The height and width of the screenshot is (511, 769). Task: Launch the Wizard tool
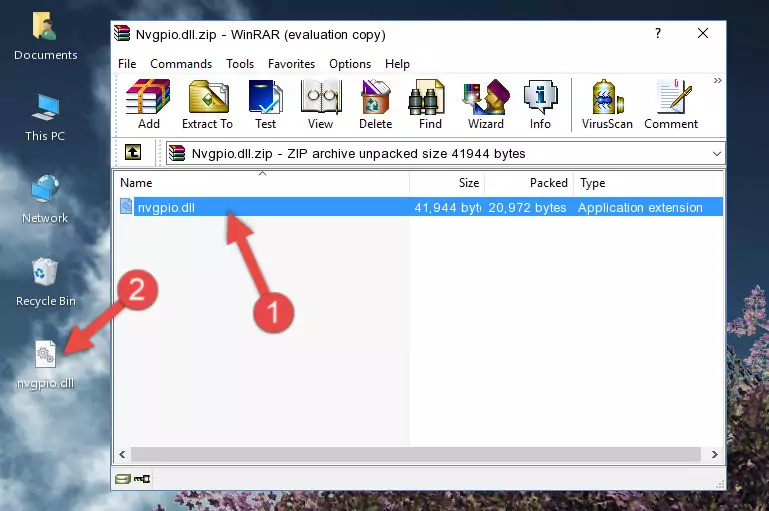486,104
